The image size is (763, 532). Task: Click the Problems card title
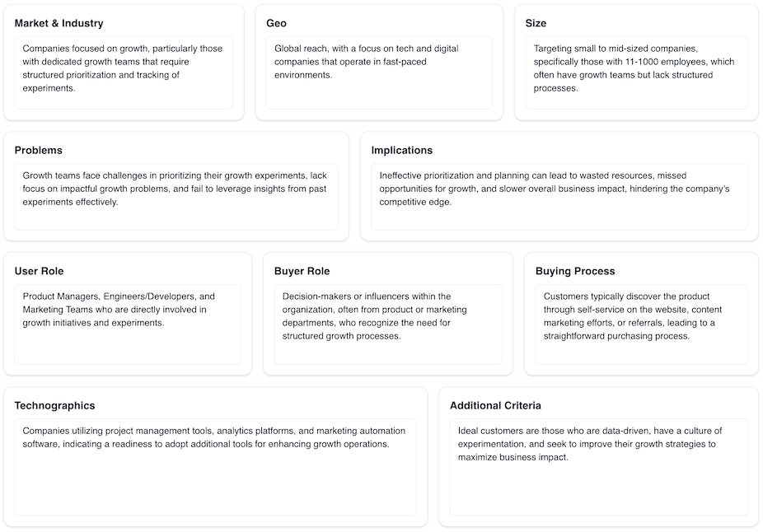pos(39,150)
